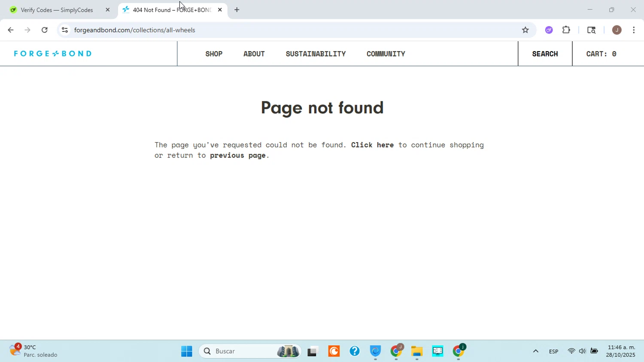Open the clock and date panel
The width and height of the screenshot is (644, 362).
click(x=621, y=351)
